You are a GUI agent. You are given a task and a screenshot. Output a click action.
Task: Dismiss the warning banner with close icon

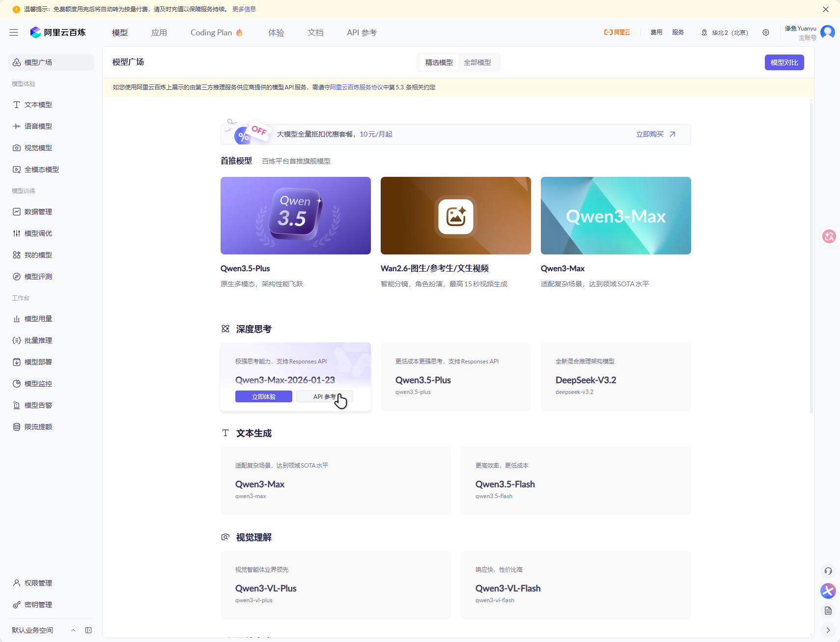[826, 9]
